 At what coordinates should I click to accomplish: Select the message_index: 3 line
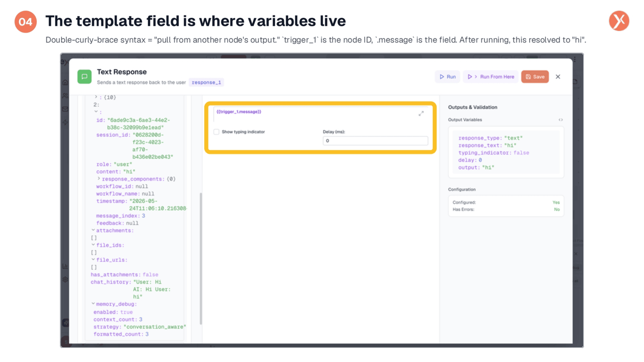click(121, 216)
